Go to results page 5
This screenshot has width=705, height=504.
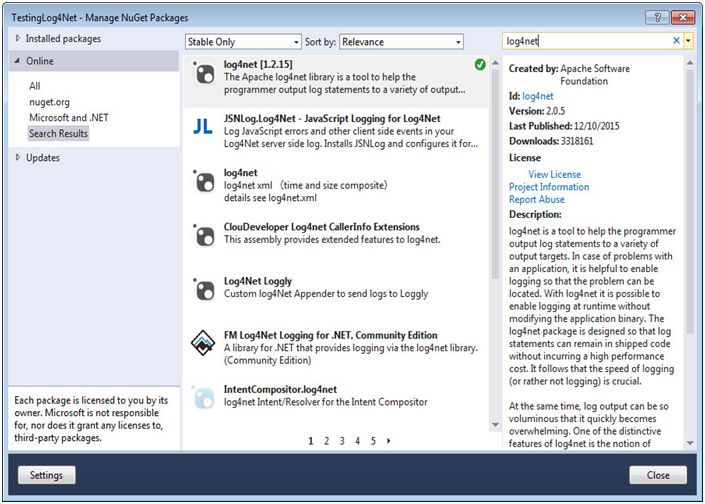373,441
